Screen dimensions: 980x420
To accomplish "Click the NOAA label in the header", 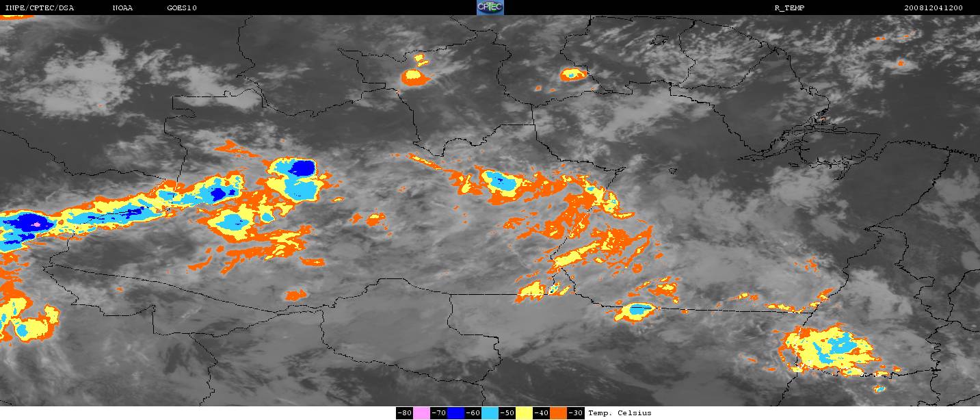I will coord(122,8).
